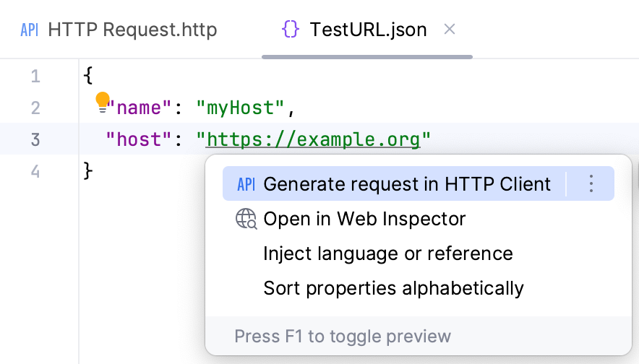Open the three-dot submenu for Generate request
Screen dimensions: 639x364
coord(591,184)
